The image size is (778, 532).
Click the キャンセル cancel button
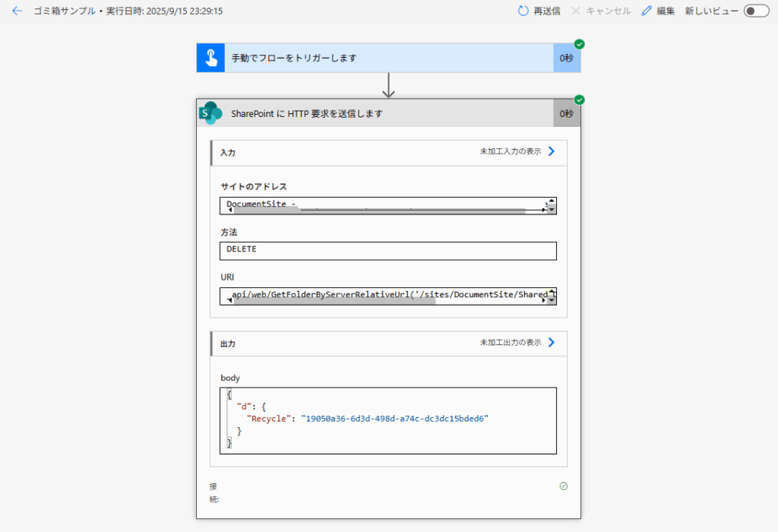(x=601, y=11)
